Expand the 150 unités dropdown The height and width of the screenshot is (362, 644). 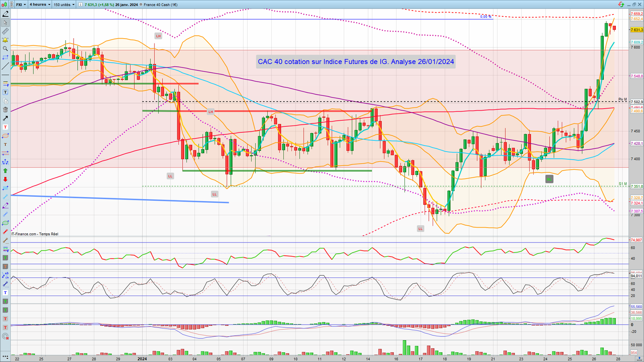(x=64, y=4)
